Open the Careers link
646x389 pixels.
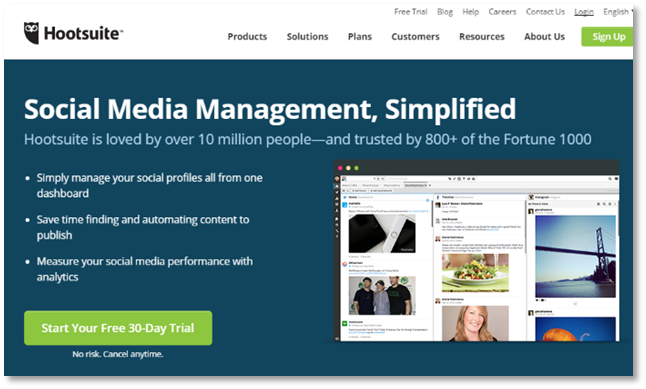click(502, 12)
